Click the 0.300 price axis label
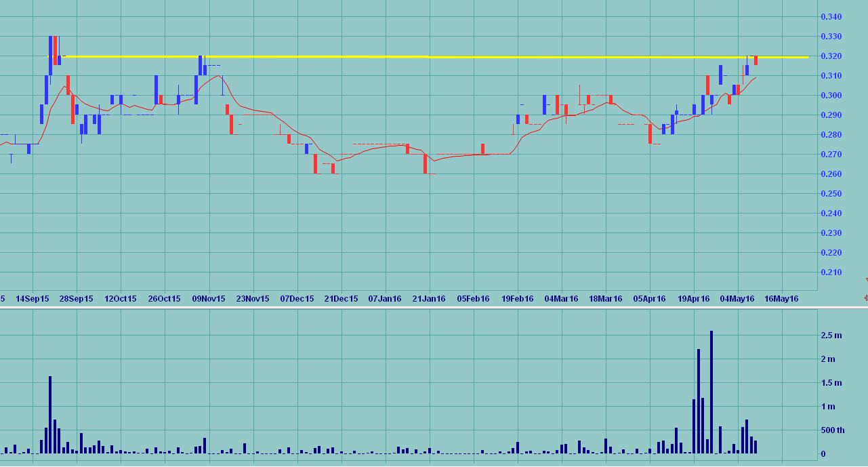This screenshot has height=467, width=868. pyautogui.click(x=831, y=96)
